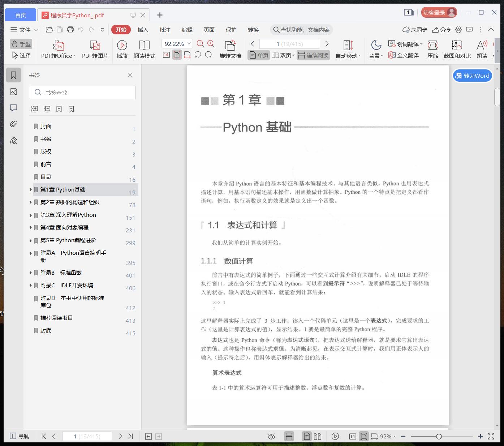504x446 pixels.
Task: Toggle eye protection mode icon in status bar
Action: pos(271,436)
